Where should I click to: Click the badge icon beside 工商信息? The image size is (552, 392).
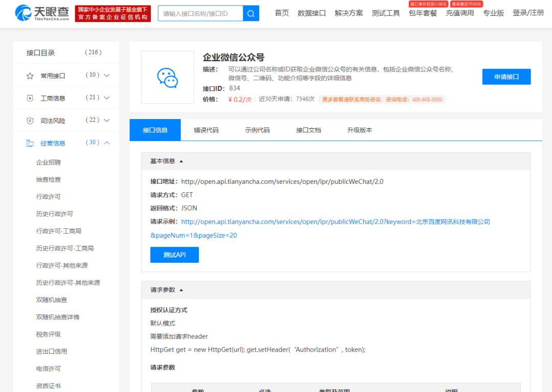click(30, 98)
